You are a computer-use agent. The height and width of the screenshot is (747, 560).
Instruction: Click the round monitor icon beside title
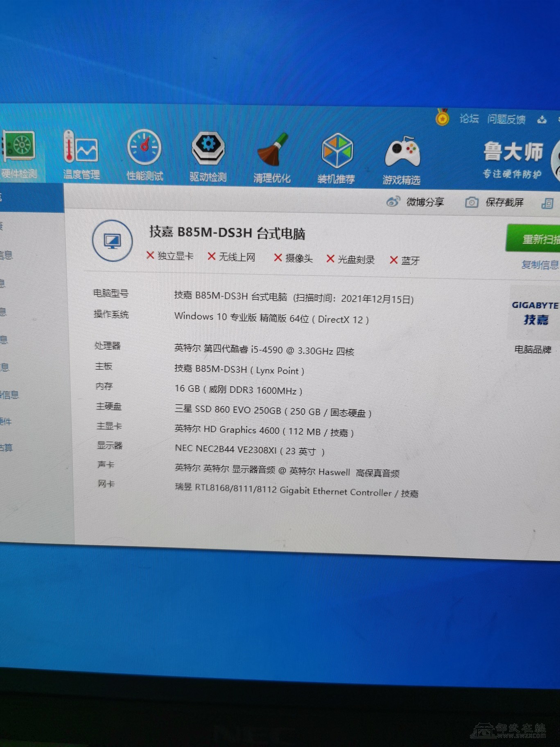point(113,241)
